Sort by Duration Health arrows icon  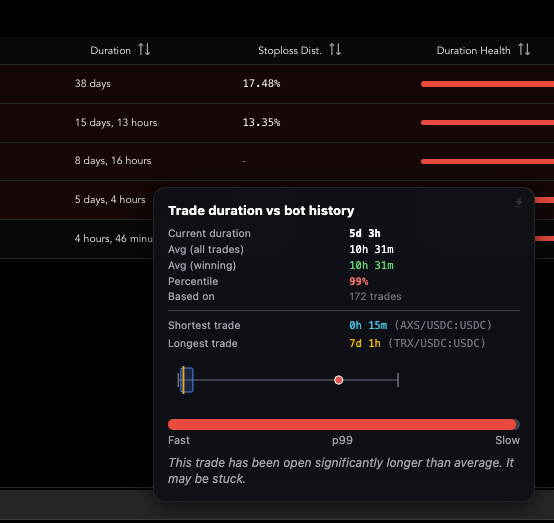pyautogui.click(x=524, y=49)
